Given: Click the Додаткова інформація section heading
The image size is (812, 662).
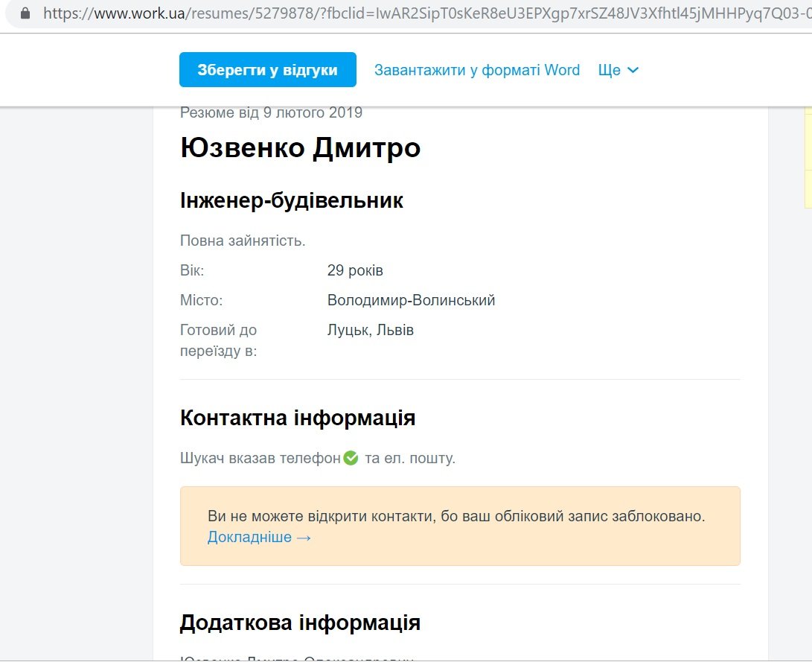Looking at the screenshot, I should click(x=300, y=623).
